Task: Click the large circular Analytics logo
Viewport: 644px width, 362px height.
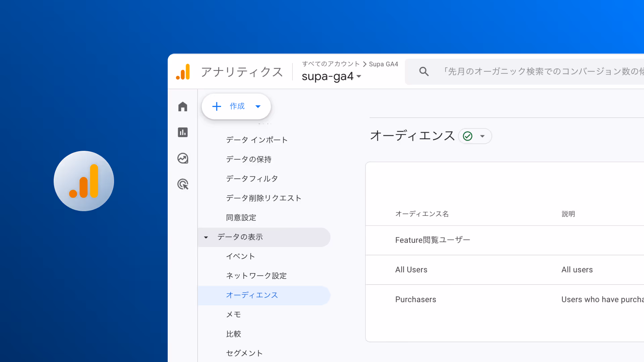Action: point(84,181)
